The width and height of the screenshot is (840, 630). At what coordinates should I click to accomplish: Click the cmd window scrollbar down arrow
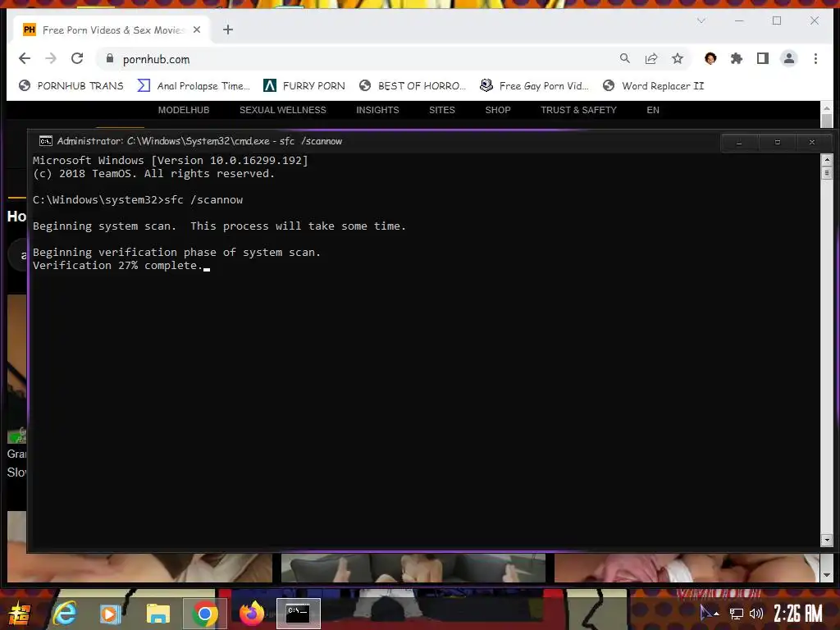coord(827,540)
